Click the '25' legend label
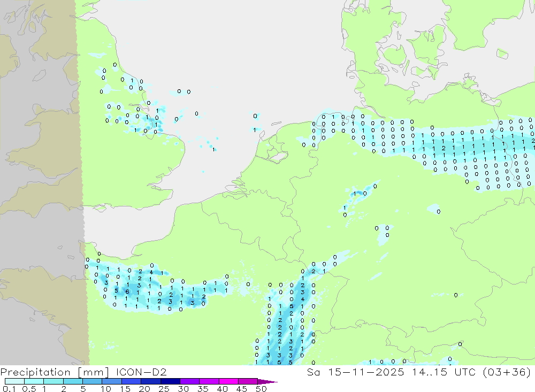535x392 pixels. (x=164, y=389)
